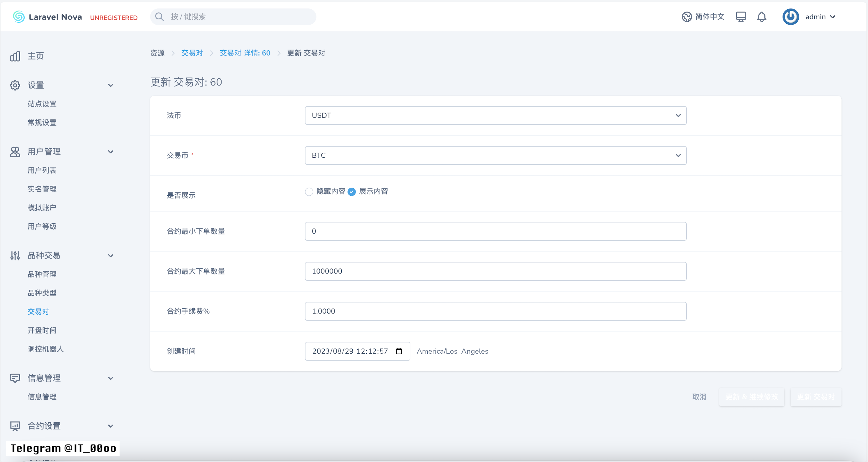The image size is (868, 462).
Task: Open 交易对 sidebar menu item
Action: click(x=38, y=312)
